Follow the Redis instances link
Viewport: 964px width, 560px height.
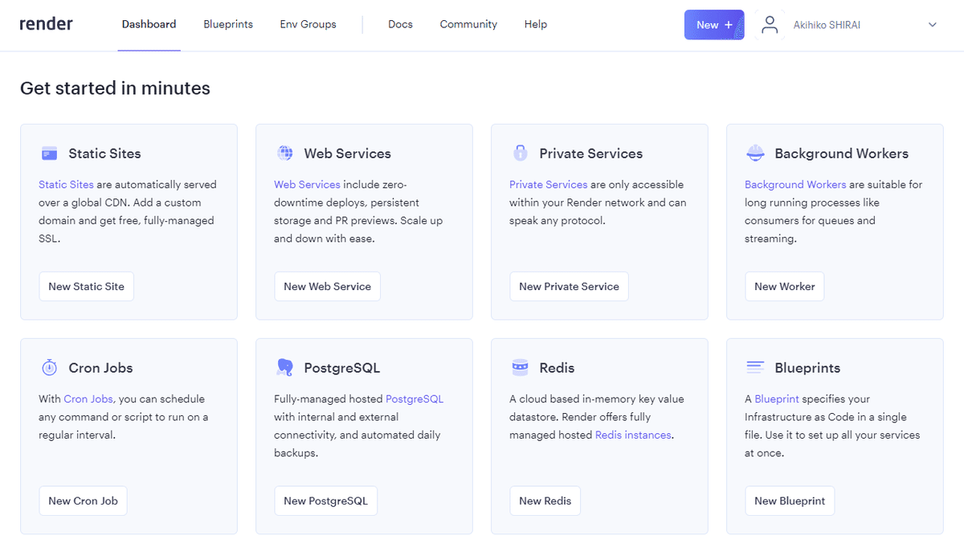(x=633, y=435)
